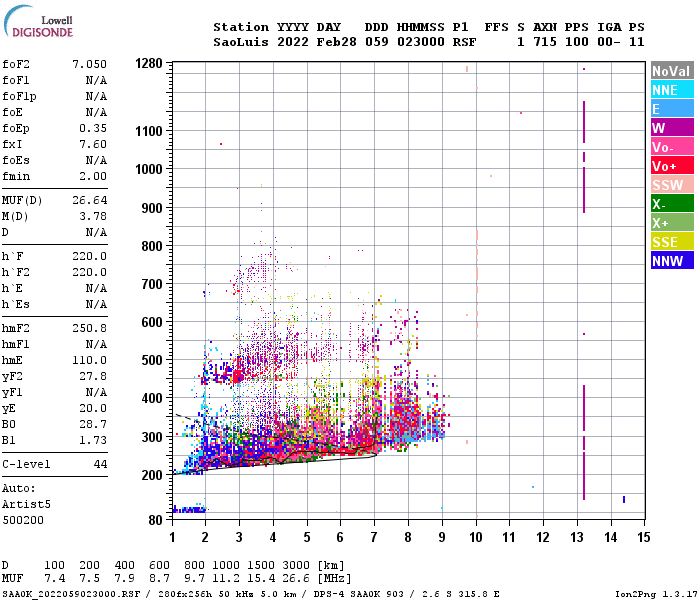The image size is (700, 600).
Task: Select the Vo- legend swatch
Action: tap(672, 147)
